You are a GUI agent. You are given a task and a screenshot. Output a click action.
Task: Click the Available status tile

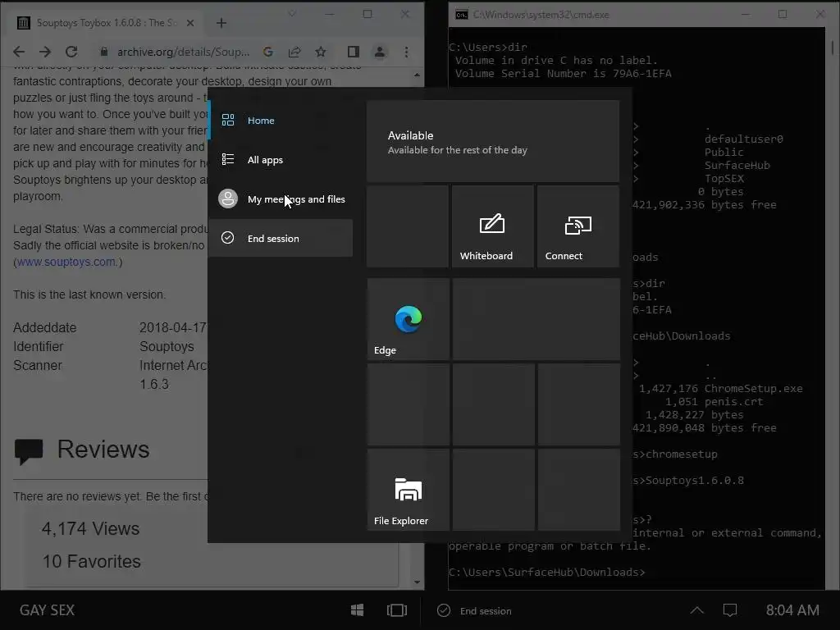click(x=493, y=141)
